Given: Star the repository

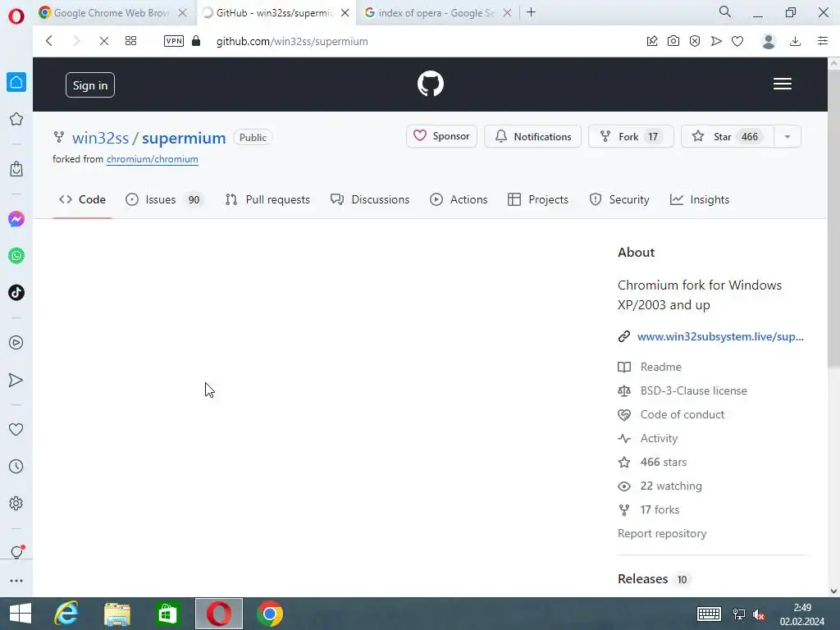Looking at the screenshot, I should pos(728,136).
